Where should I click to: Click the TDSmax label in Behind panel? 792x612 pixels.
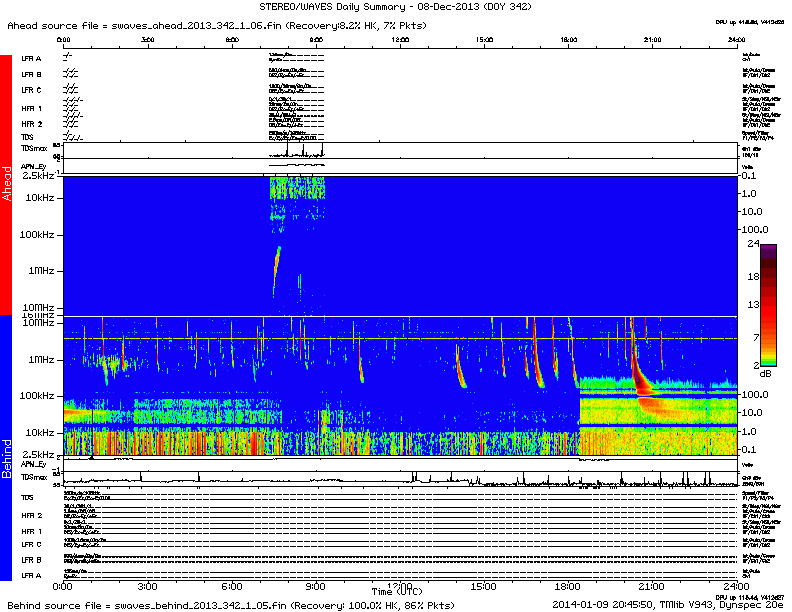35,479
